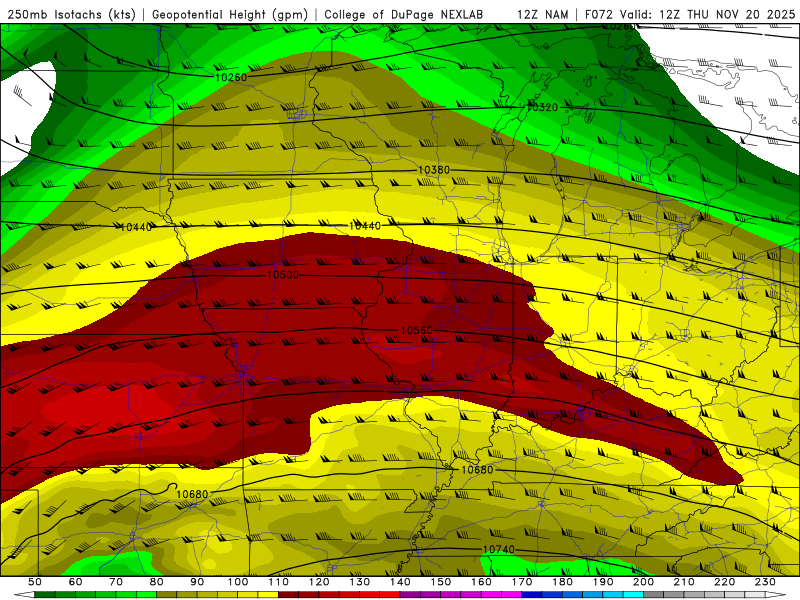Click the color bar value 140

tap(400, 582)
